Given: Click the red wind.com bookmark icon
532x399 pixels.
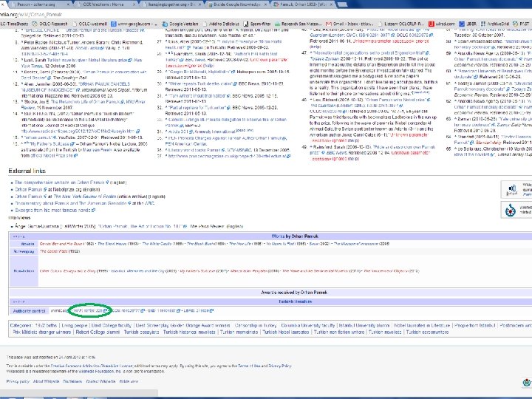Looking at the screenshot, I should [432, 24].
